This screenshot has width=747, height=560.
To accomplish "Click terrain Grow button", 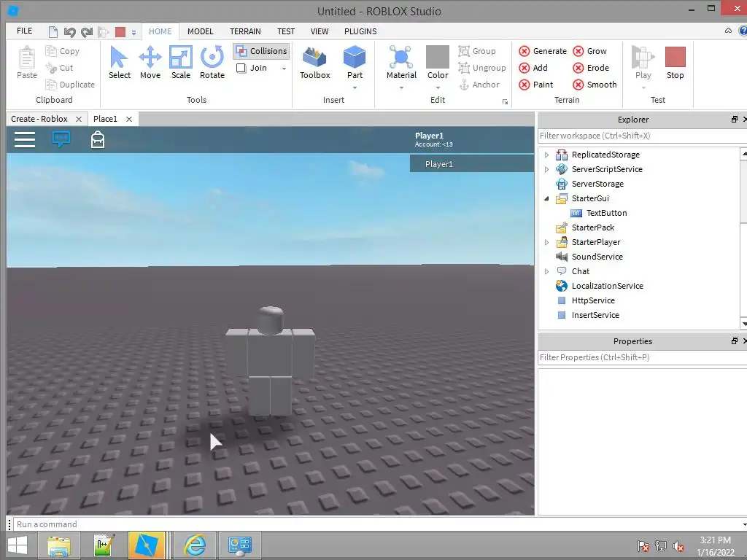I will 589,51.
